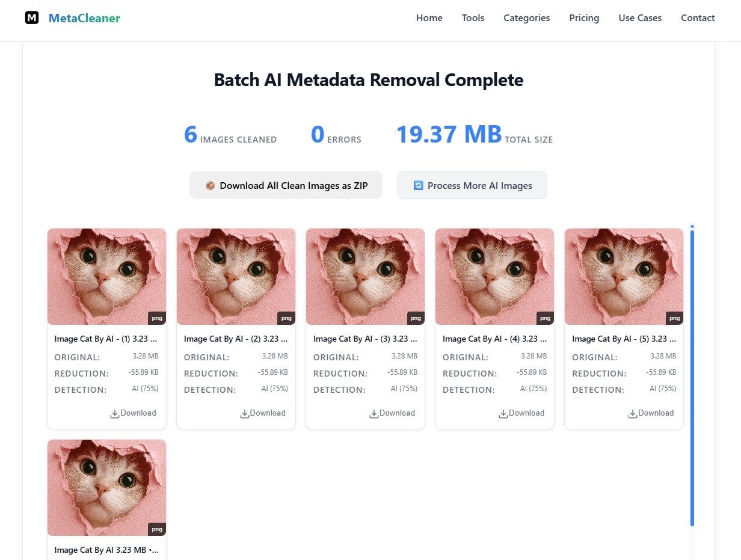
Task: Click the Download link under the fourth image
Action: tap(521, 413)
